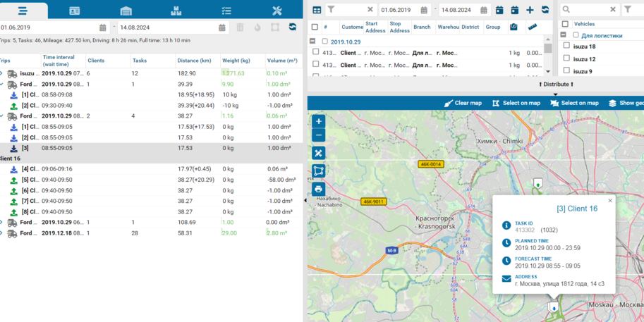
Task: Open the warehouse tab icon
Action: click(x=126, y=11)
